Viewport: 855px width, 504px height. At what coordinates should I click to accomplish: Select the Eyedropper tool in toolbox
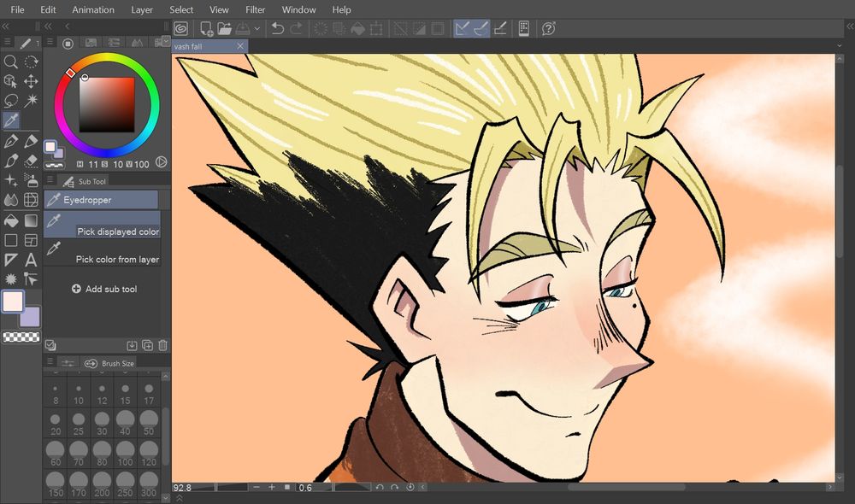(x=10, y=120)
